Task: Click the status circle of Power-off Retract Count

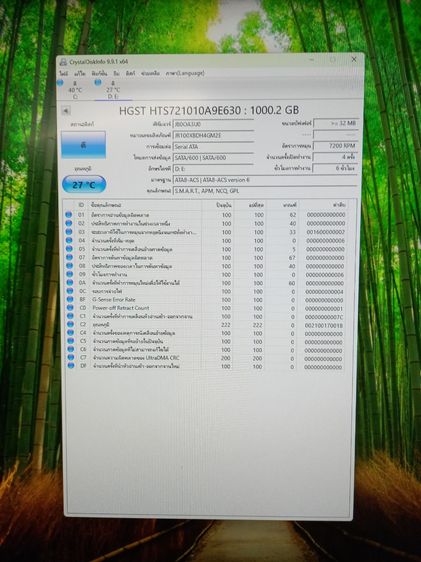Action: pos(70,308)
